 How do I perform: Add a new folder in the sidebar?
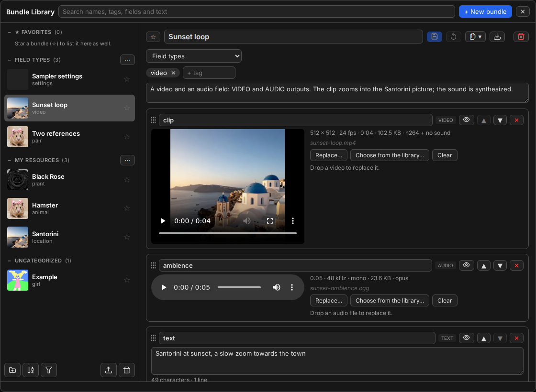pos(12,370)
